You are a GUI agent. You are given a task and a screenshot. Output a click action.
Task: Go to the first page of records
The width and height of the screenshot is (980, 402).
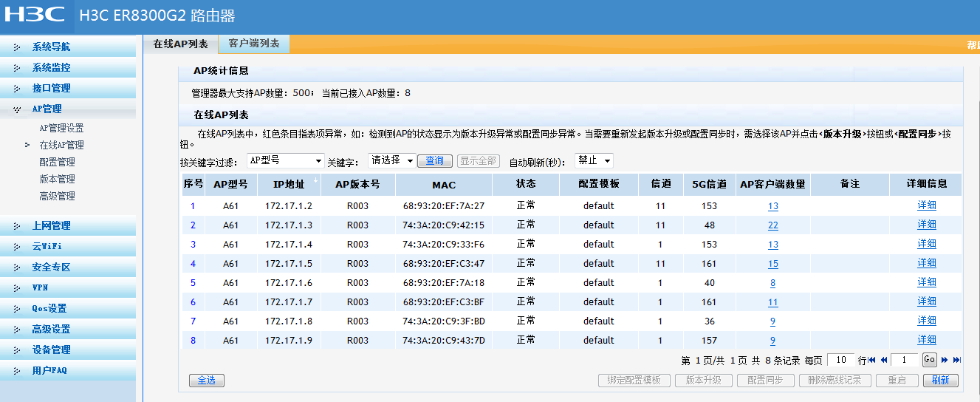pyautogui.click(x=872, y=360)
